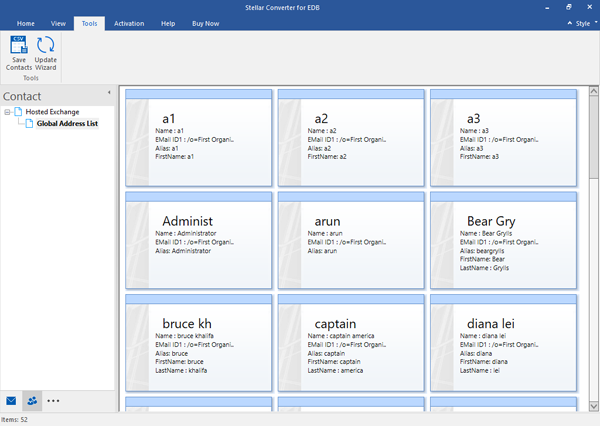Select the Administrator contact card
The image size is (600, 426).
(199, 240)
